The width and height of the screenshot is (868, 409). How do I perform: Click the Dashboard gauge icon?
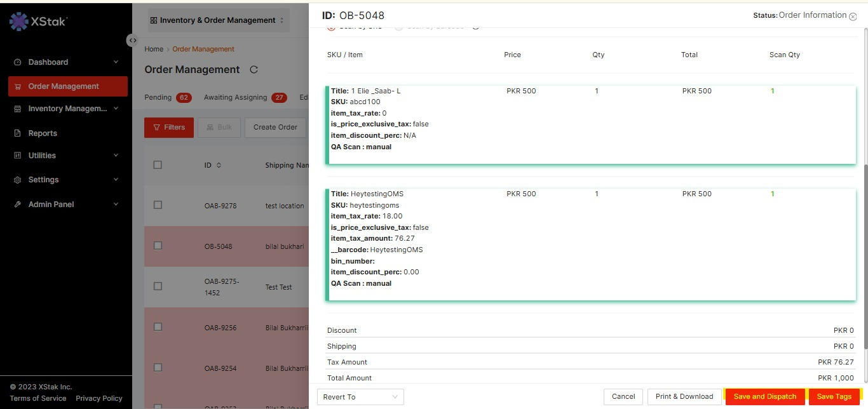pos(17,62)
